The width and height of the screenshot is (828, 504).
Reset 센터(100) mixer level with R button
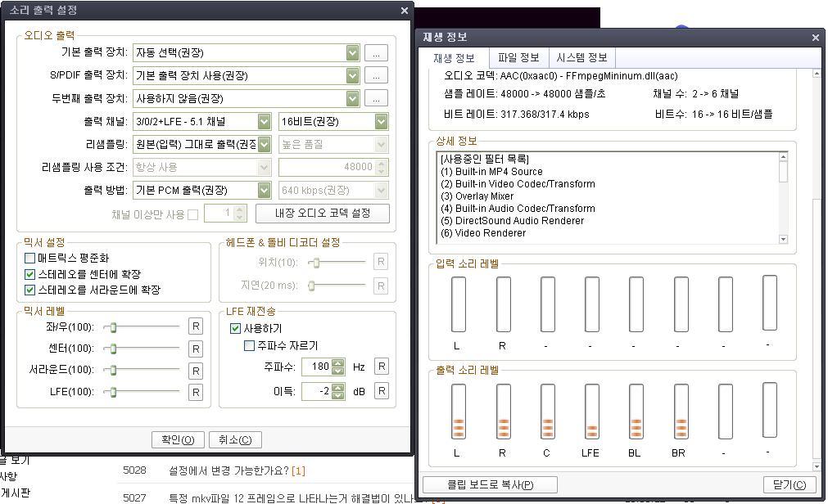click(196, 349)
